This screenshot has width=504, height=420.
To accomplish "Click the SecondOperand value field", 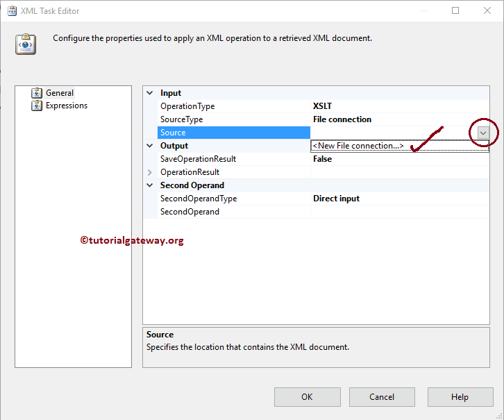I will point(399,212).
